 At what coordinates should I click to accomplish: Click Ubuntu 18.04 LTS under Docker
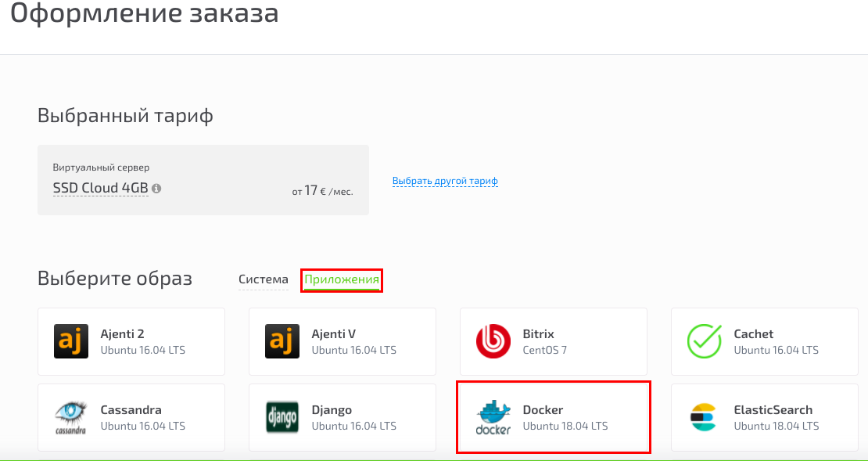[565, 426]
